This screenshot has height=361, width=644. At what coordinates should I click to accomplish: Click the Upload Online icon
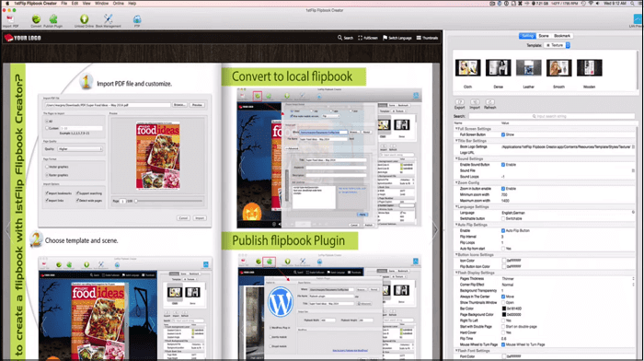pyautogui.click(x=85, y=19)
